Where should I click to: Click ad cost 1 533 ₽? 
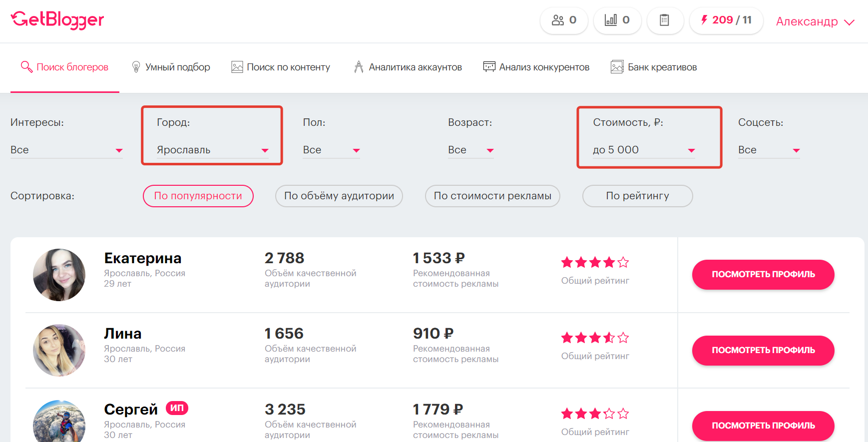(x=438, y=258)
